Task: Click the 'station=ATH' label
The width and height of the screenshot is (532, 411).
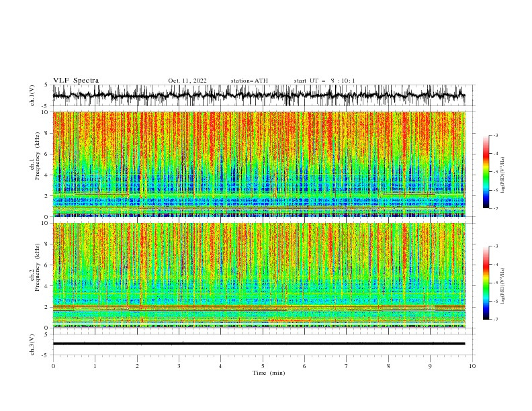Action: (249, 81)
